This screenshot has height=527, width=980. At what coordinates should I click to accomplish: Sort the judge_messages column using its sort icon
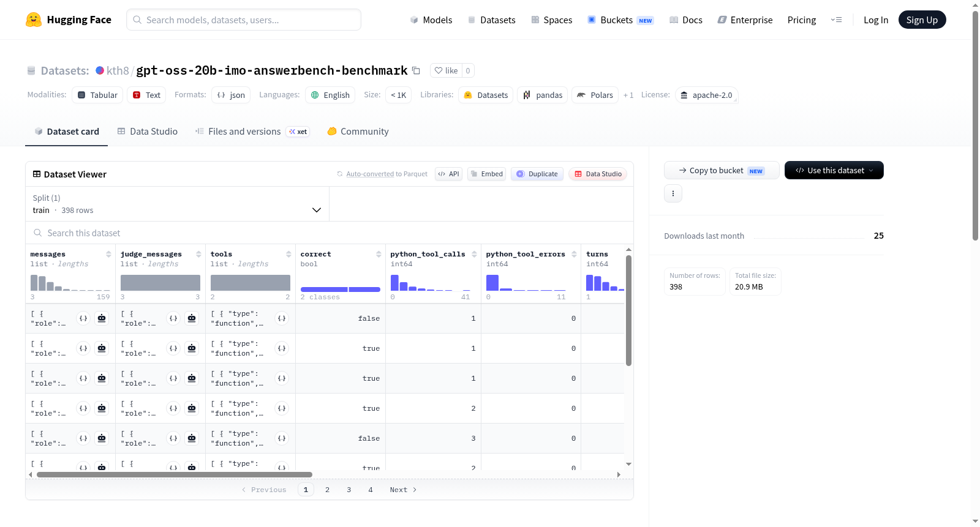198,254
